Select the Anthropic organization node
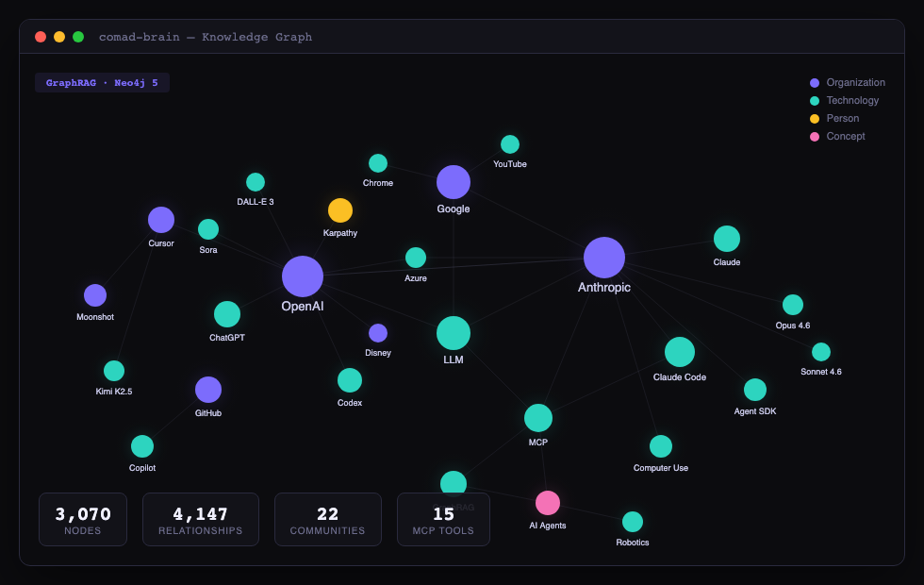The image size is (924, 585). click(604, 257)
